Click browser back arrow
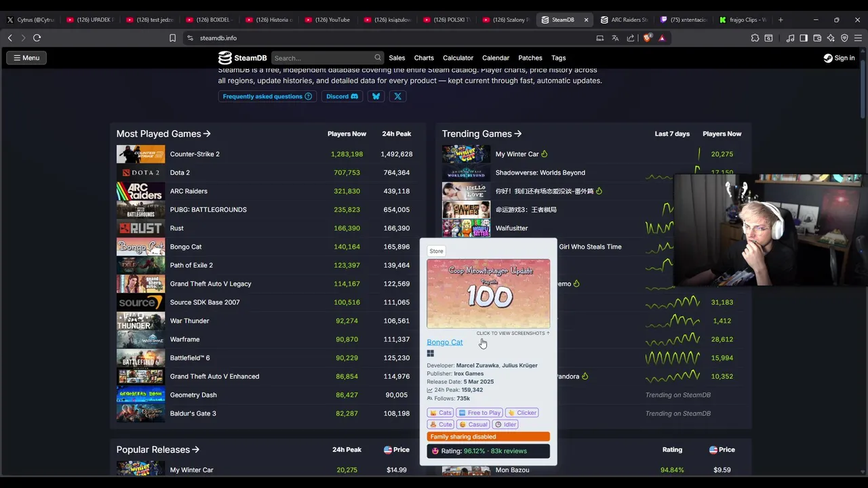Viewport: 868px width, 488px height. click(x=10, y=38)
